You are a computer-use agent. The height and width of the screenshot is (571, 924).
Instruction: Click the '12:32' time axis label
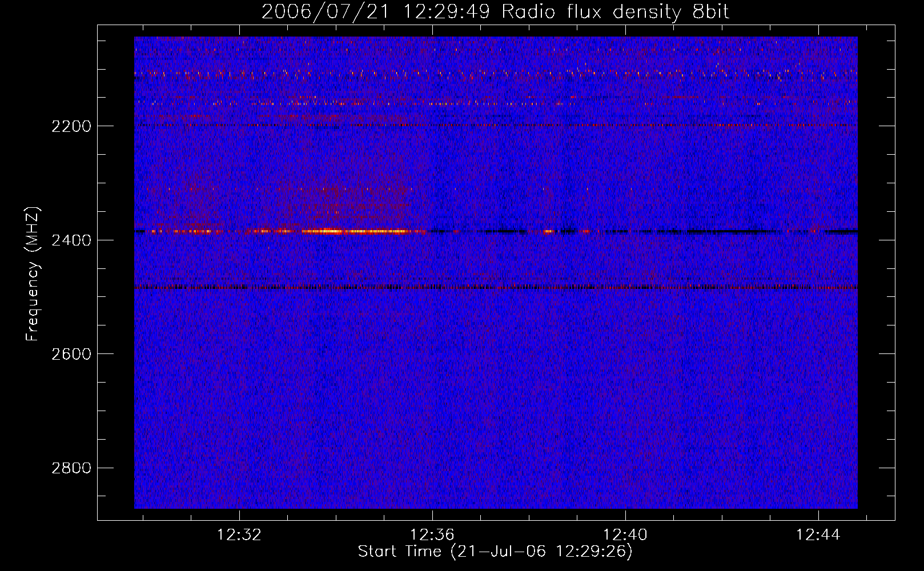click(239, 535)
